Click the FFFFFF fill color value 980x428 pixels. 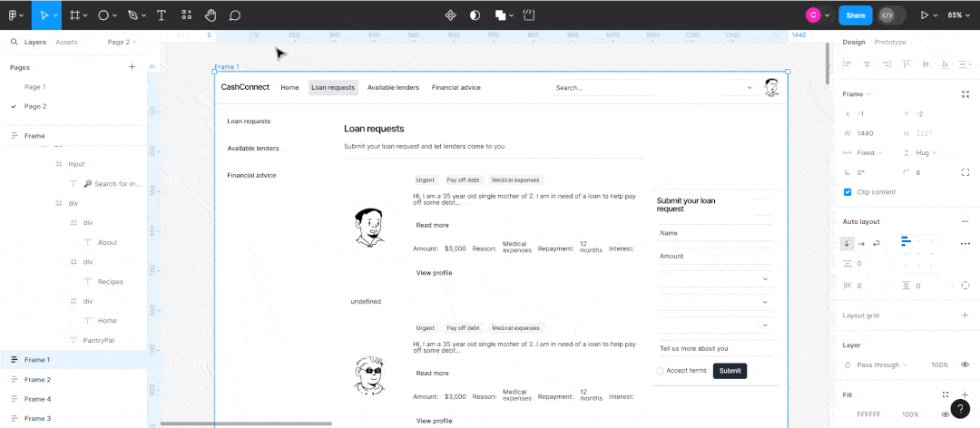(x=871, y=414)
